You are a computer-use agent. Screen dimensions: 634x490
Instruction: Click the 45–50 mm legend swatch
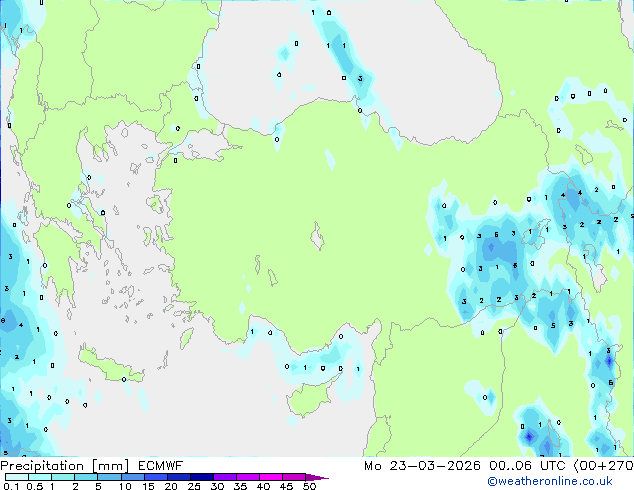pyautogui.click(x=294, y=477)
